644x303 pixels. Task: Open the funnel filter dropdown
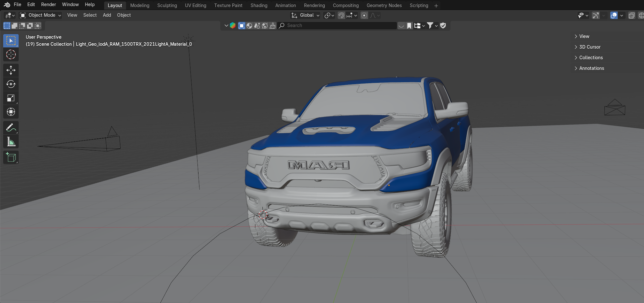tap(433, 26)
